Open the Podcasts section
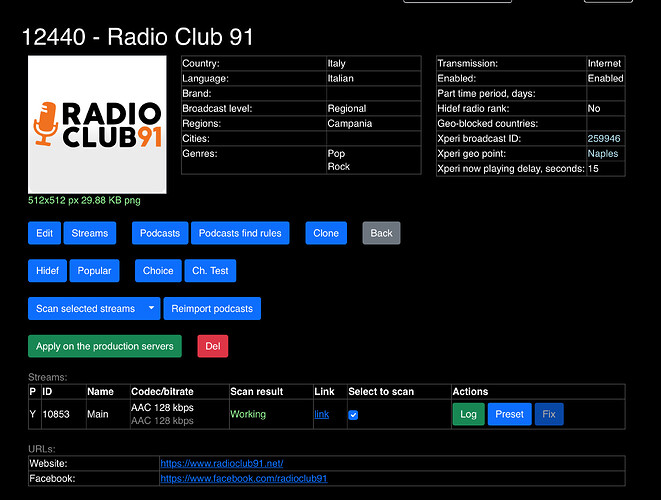This screenshot has height=500, width=661. coord(160,233)
